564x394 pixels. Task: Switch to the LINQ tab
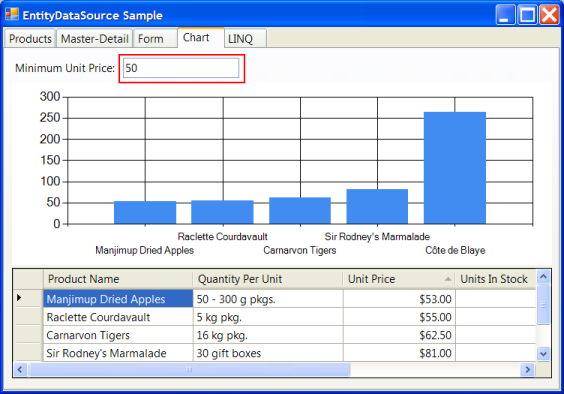246,39
